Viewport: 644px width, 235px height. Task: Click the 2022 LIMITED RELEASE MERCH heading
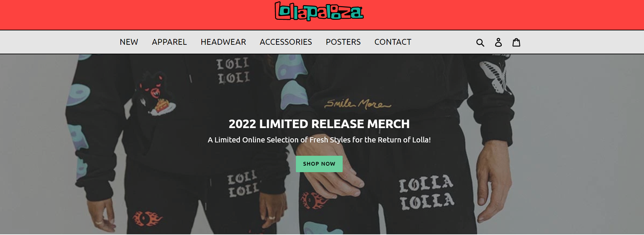pyautogui.click(x=319, y=124)
